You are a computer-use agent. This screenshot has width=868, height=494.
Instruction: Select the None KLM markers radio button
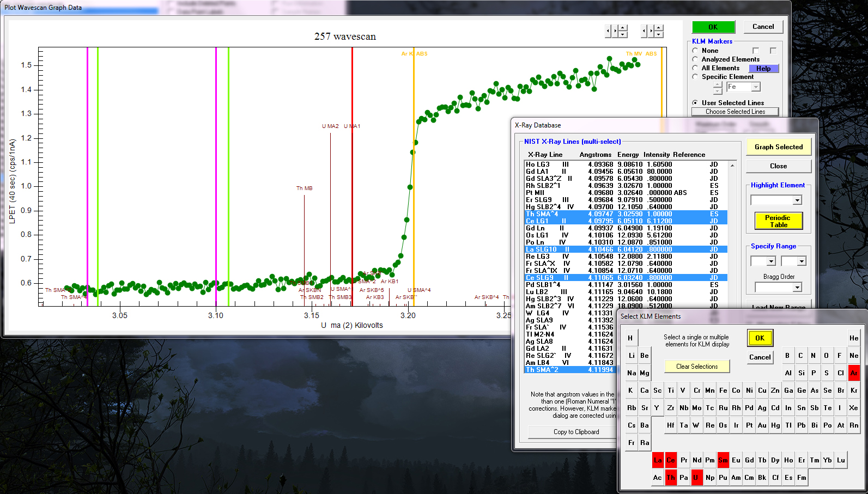coord(695,51)
